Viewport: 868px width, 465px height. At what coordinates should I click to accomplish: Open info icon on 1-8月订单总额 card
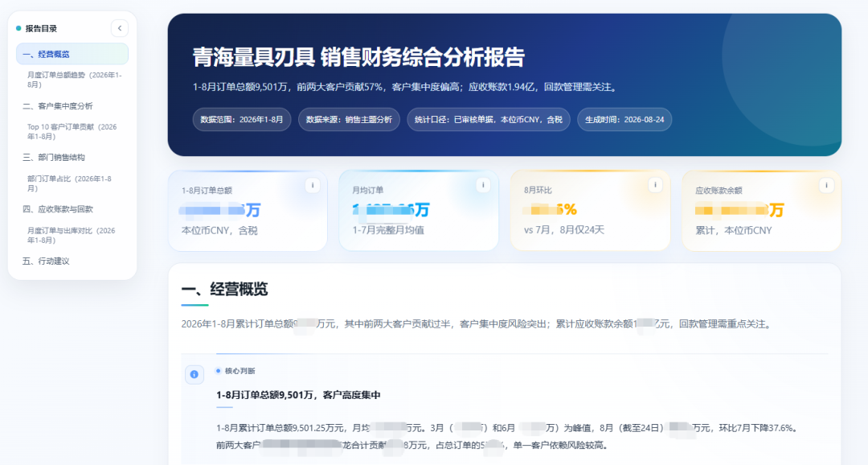312,186
